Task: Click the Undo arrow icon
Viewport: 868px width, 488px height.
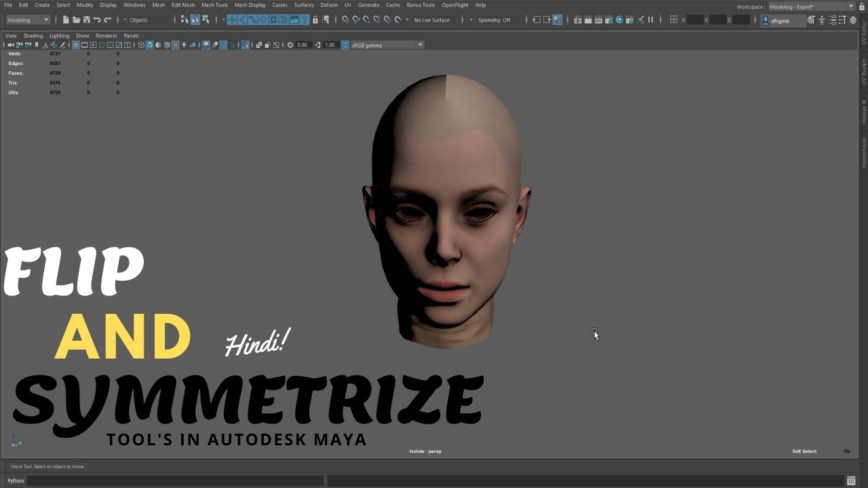Action: pyautogui.click(x=97, y=20)
